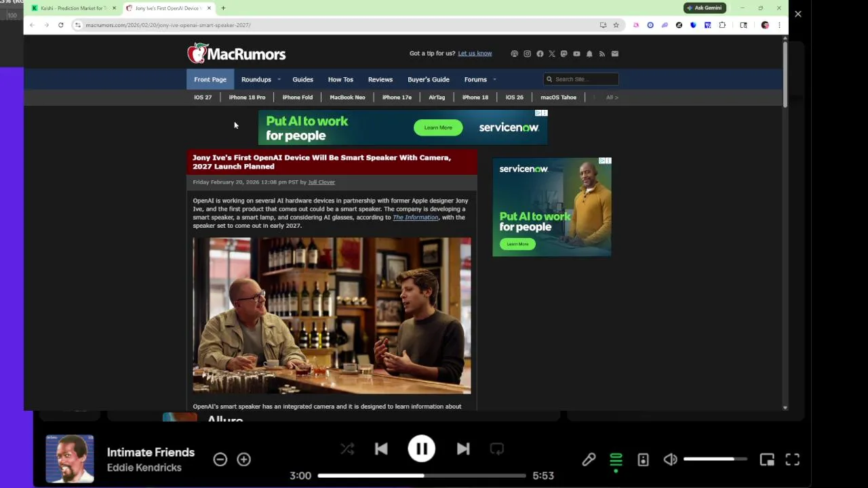Open the Guides menu item
Viewport: 868px width, 488px height.
(x=302, y=79)
